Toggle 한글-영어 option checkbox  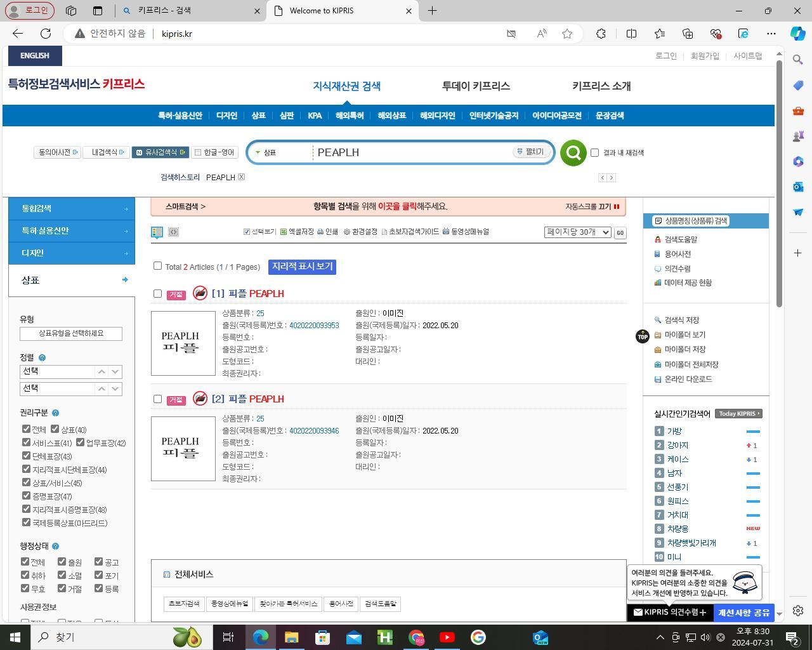[198, 152]
